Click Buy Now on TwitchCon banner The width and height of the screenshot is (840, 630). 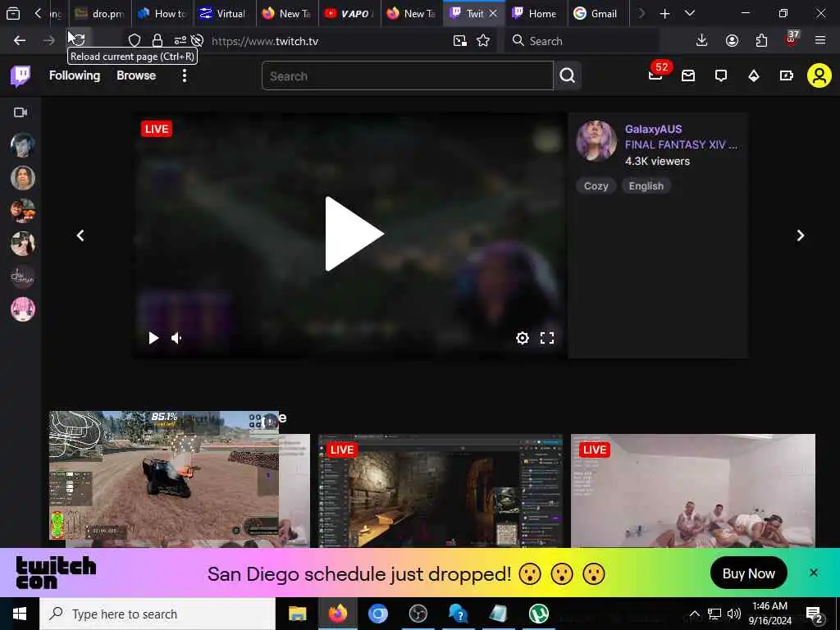748,573
